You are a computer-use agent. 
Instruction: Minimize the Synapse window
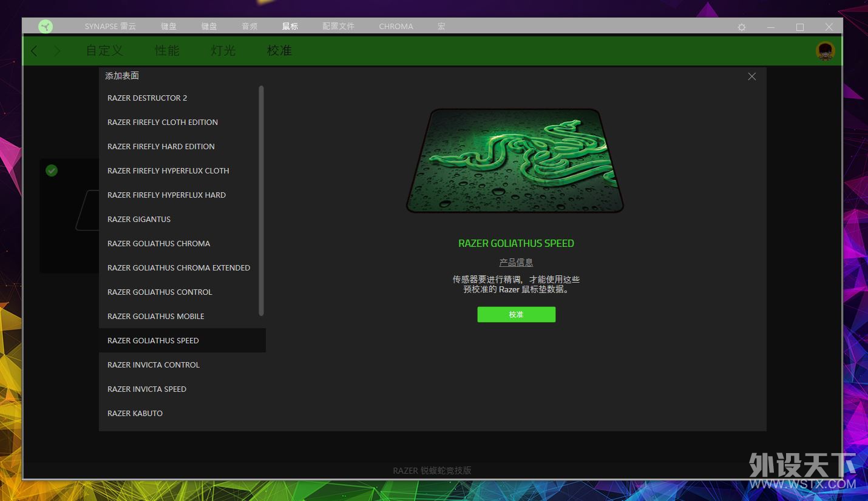point(770,27)
